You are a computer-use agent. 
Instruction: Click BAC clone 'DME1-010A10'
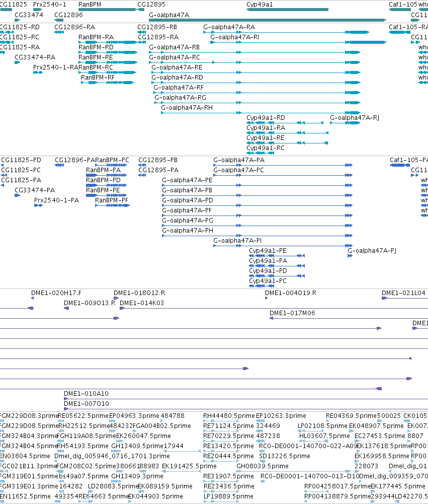[86, 394]
